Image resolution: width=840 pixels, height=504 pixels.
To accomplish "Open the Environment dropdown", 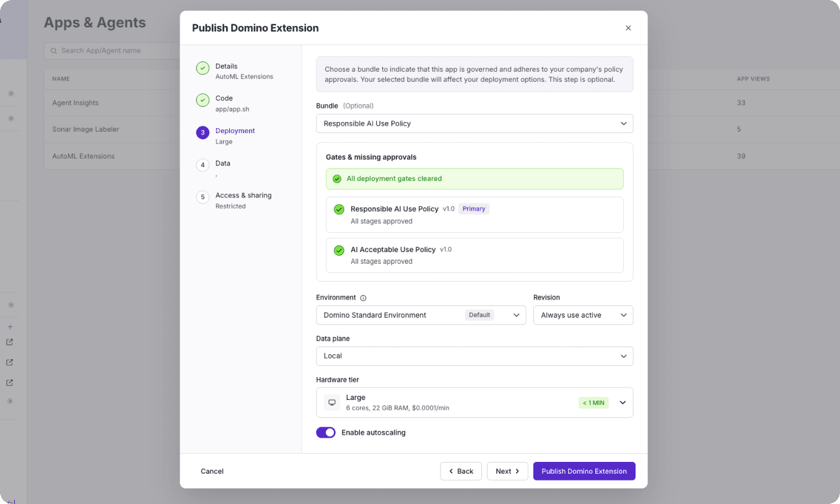I will point(421,315).
